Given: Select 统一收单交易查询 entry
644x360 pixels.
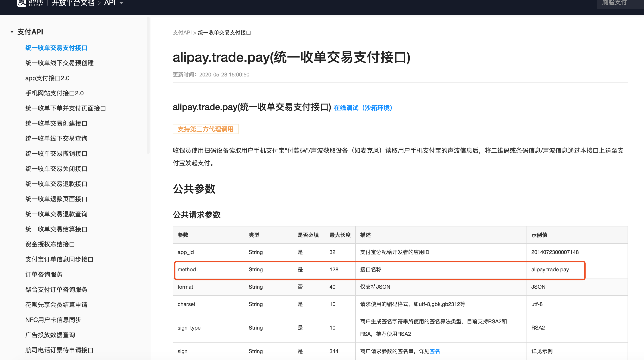Looking at the screenshot, I should tap(56, 138).
